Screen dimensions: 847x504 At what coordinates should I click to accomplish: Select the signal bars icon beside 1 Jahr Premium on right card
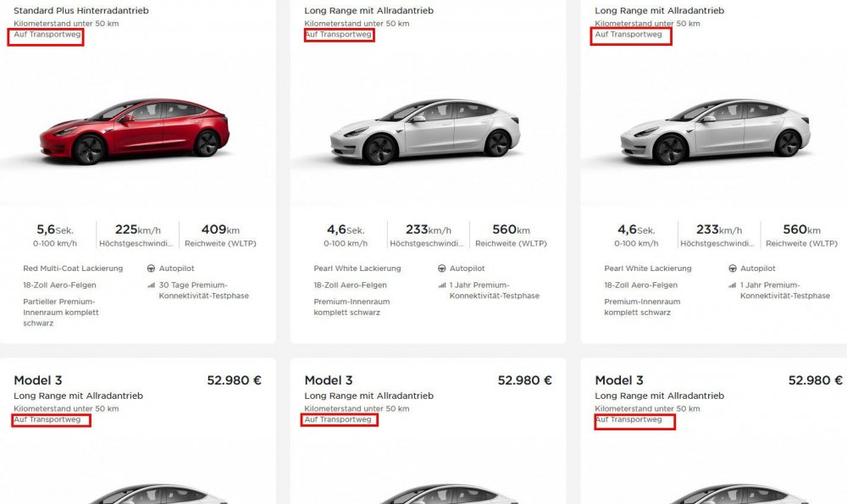733,285
